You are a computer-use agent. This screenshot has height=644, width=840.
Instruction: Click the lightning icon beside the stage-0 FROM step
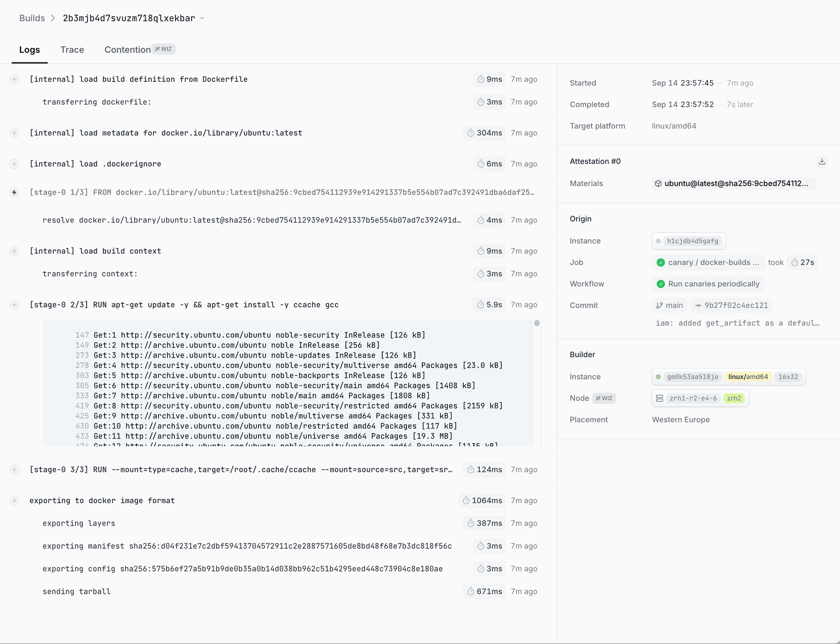click(14, 192)
